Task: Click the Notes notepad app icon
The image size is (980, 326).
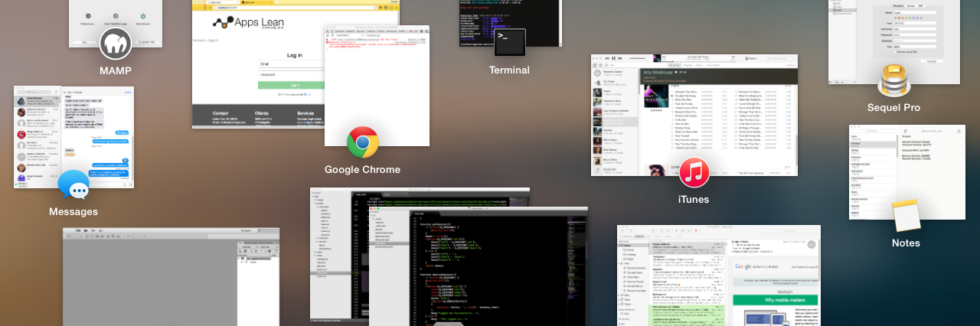Action: (x=906, y=215)
